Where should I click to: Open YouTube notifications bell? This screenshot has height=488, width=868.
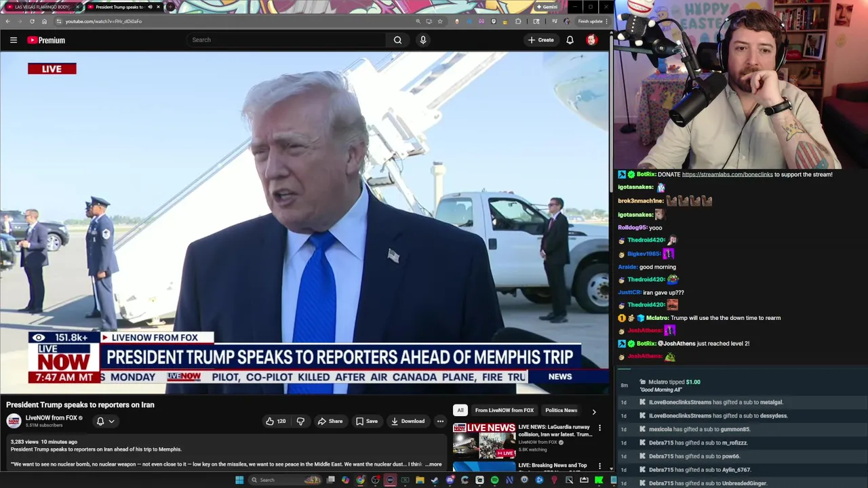(x=570, y=40)
